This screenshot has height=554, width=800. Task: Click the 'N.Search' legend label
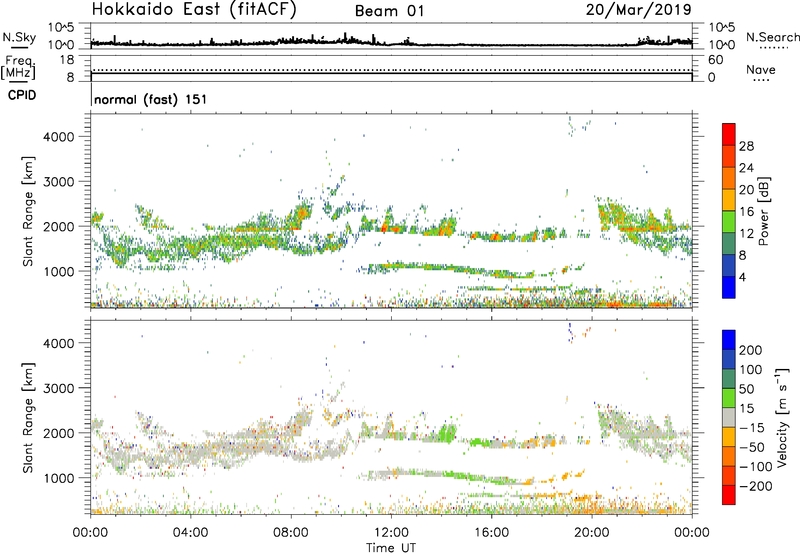[772, 37]
